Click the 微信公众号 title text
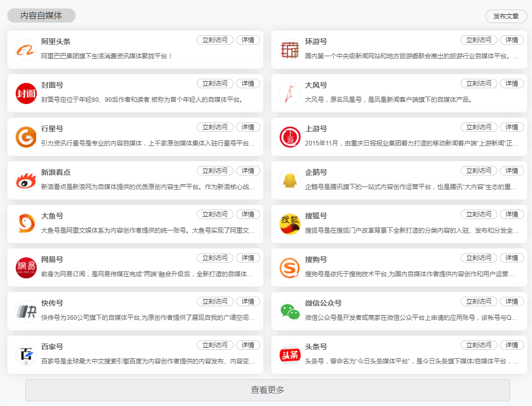The height and width of the screenshot is (406, 532). click(x=323, y=303)
